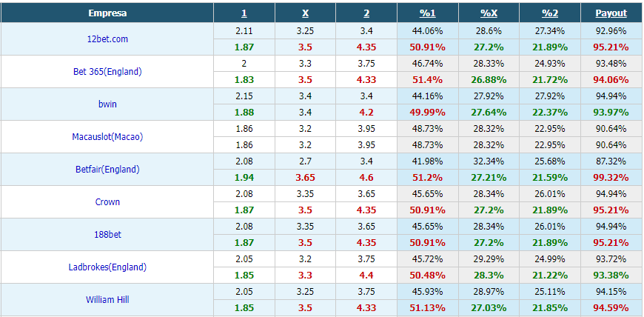
Task: Select Betfair current payout 99.32%
Action: [x=611, y=178]
